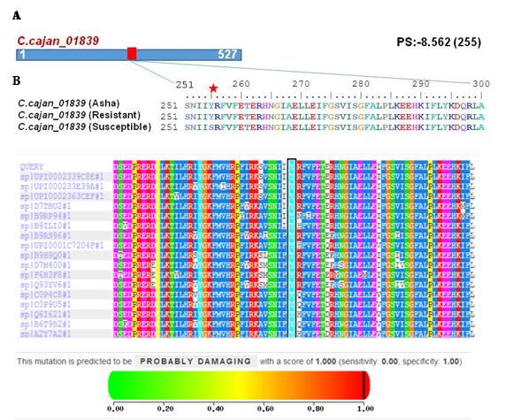
Task: Select the sp|B9RP94#1 row label
Action: (45, 216)
